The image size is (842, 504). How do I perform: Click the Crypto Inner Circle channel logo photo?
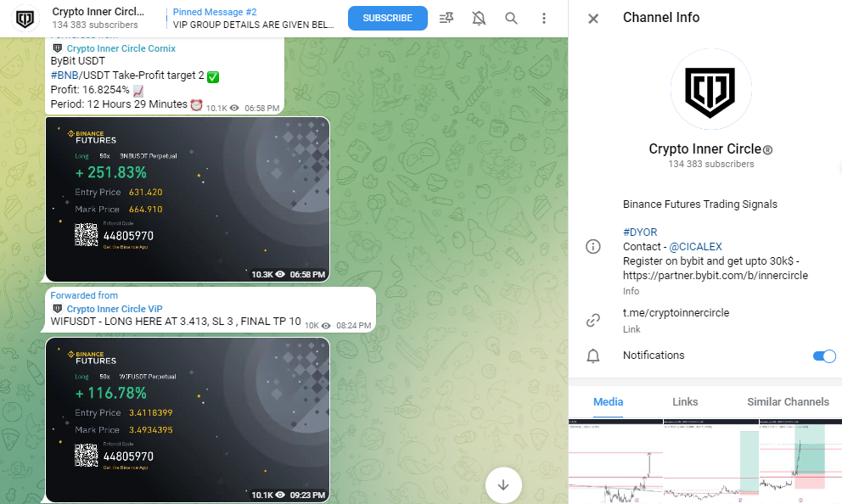point(710,88)
